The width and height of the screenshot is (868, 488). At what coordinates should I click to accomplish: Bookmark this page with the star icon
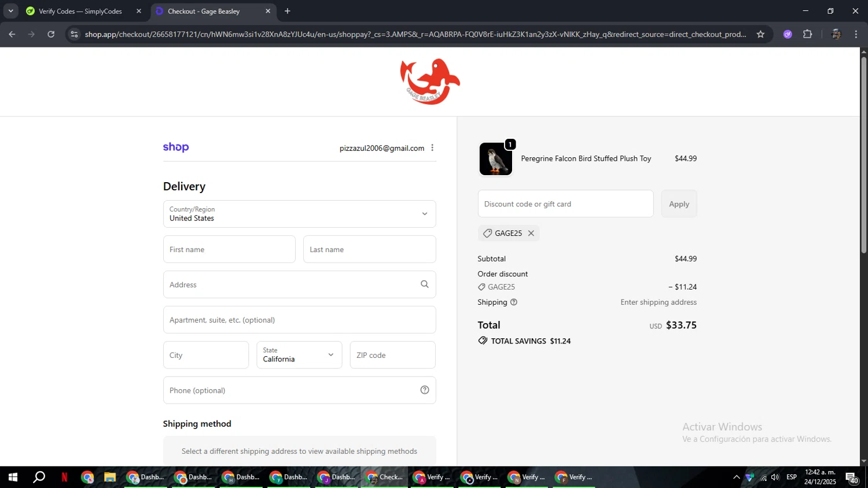click(x=760, y=34)
